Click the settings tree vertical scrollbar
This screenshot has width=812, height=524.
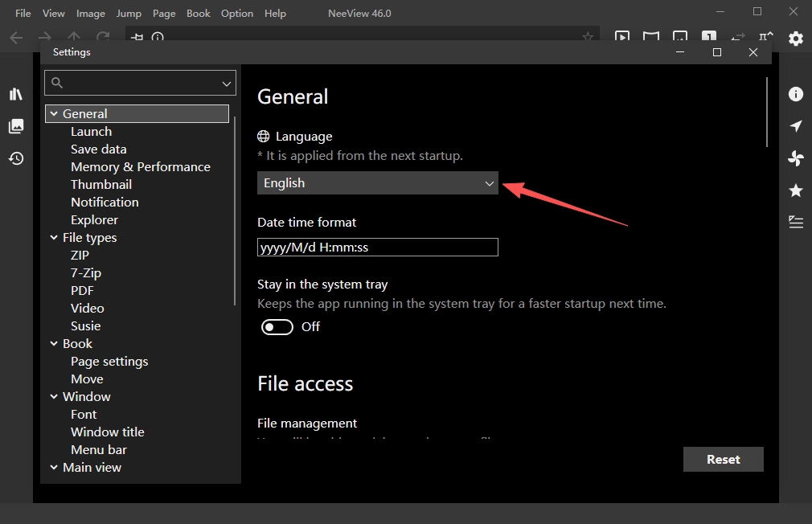(x=235, y=211)
